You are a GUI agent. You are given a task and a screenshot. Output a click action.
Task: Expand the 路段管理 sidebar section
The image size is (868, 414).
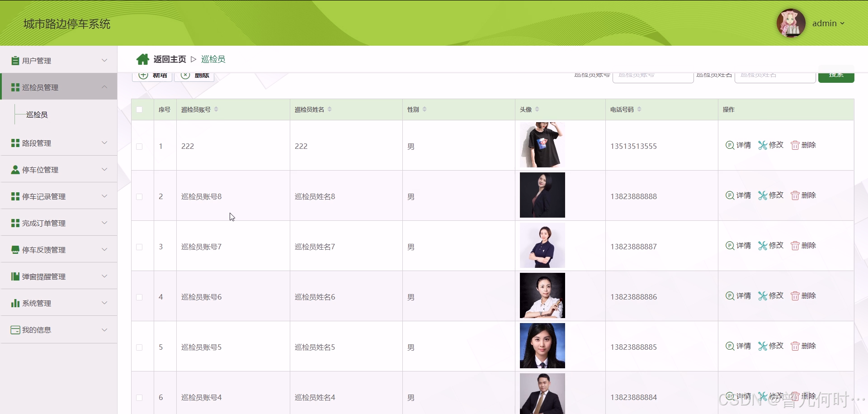click(104, 143)
